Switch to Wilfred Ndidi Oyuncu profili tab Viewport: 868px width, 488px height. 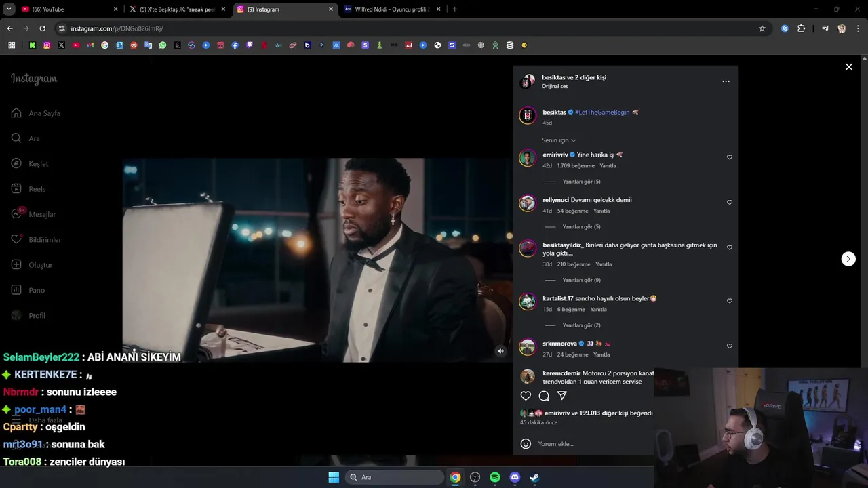[x=393, y=9]
